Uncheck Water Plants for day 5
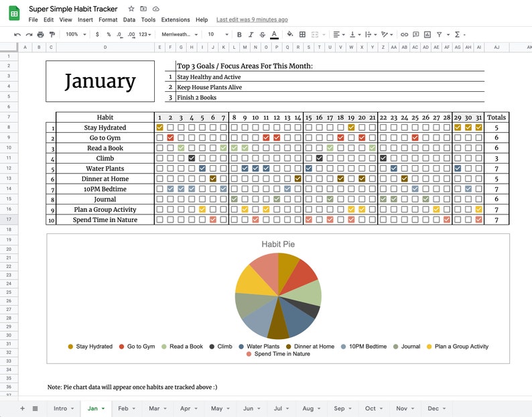This screenshot has width=532, height=417. tap(202, 168)
